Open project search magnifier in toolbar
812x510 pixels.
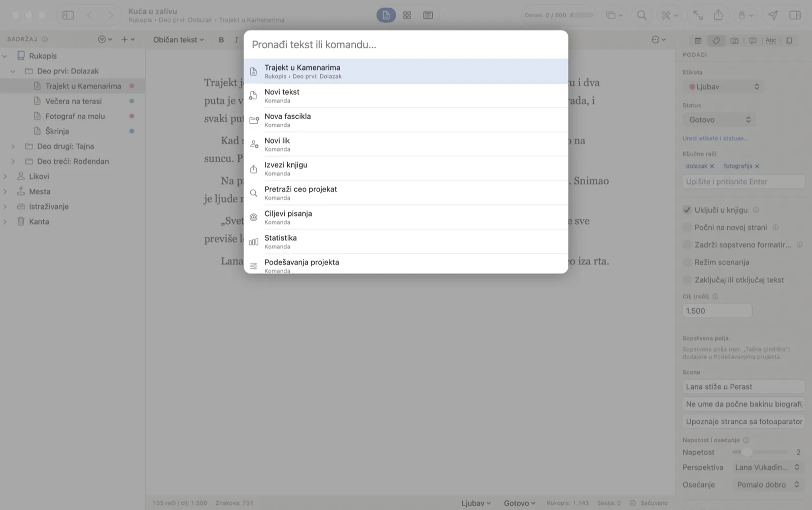click(642, 15)
